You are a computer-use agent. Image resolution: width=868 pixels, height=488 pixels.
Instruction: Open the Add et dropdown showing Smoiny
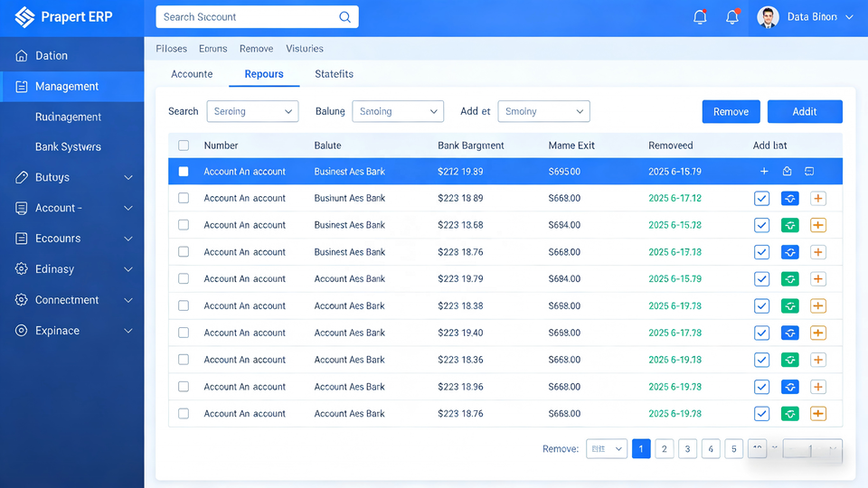[x=543, y=111]
